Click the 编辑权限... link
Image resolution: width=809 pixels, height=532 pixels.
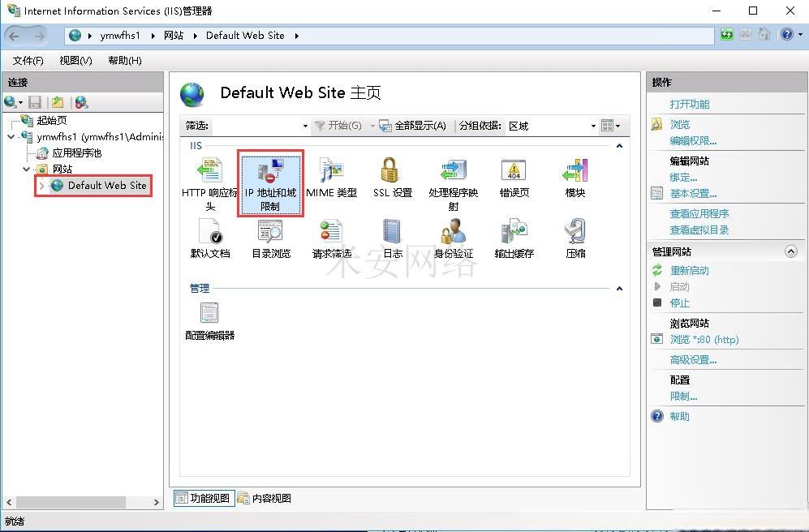(x=693, y=141)
